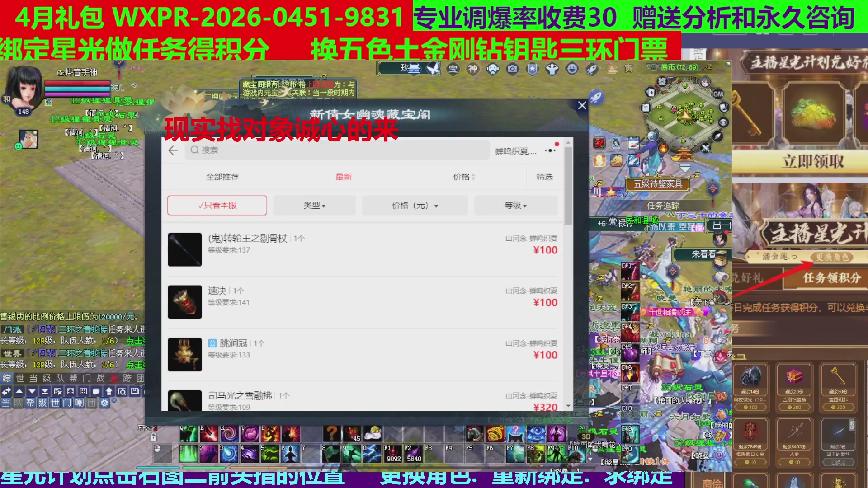Select the 最新 tab
Screen dimensions: 868x488
[344, 177]
